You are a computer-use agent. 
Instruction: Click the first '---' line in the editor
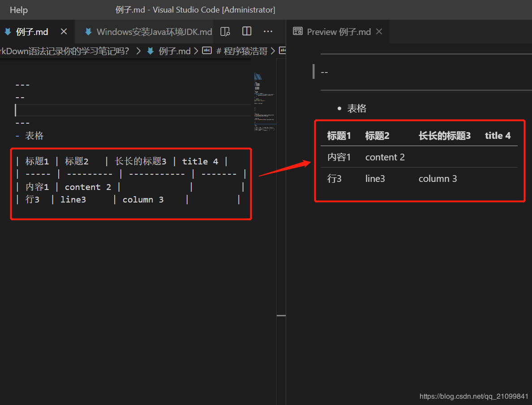(22, 85)
